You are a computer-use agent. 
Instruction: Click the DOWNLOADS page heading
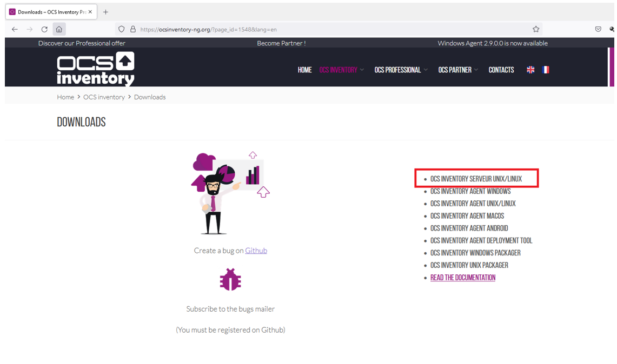click(x=82, y=122)
